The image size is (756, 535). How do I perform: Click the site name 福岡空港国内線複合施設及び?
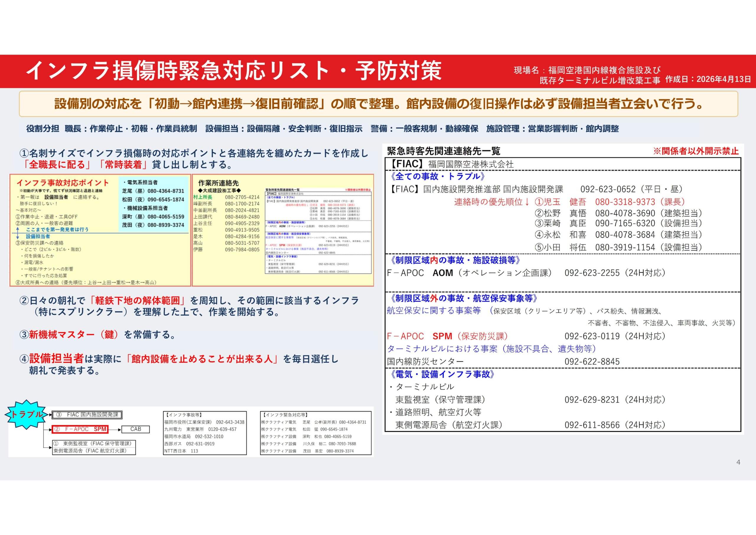point(604,70)
